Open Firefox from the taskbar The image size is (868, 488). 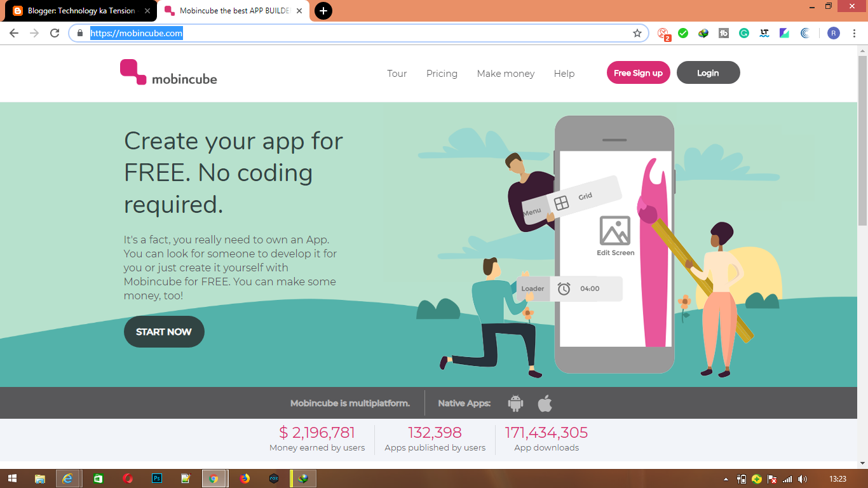coord(245,478)
